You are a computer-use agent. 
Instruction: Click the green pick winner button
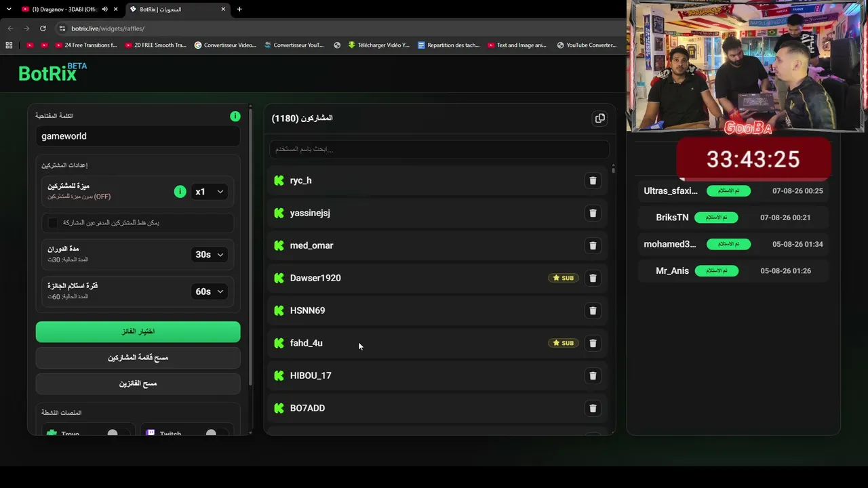tap(138, 331)
